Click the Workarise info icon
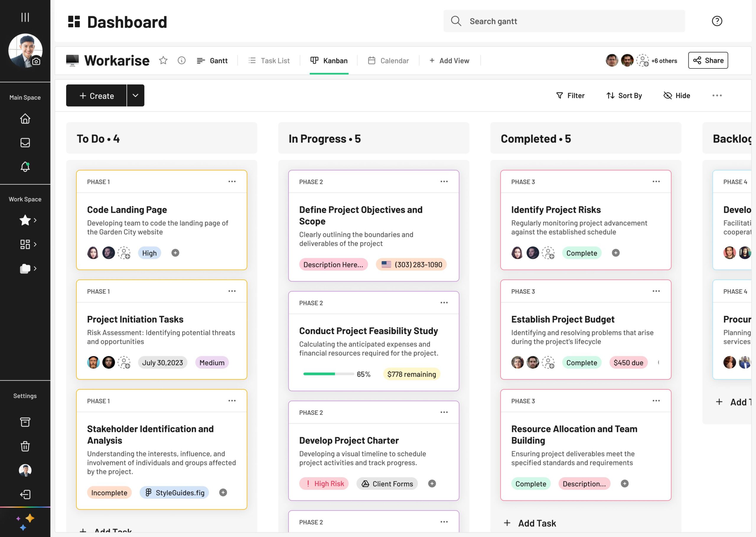Screen dimensions: 756x537 point(181,60)
